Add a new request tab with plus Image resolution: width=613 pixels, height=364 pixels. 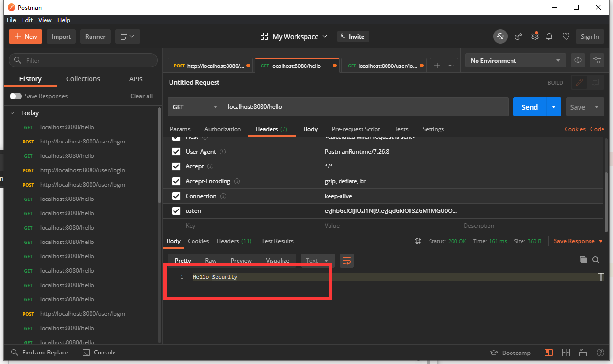[437, 66]
